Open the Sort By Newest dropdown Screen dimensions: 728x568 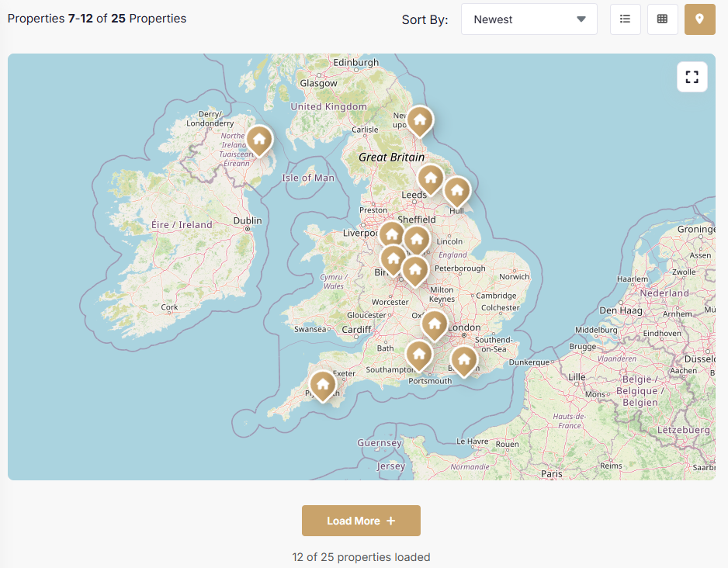coord(529,19)
